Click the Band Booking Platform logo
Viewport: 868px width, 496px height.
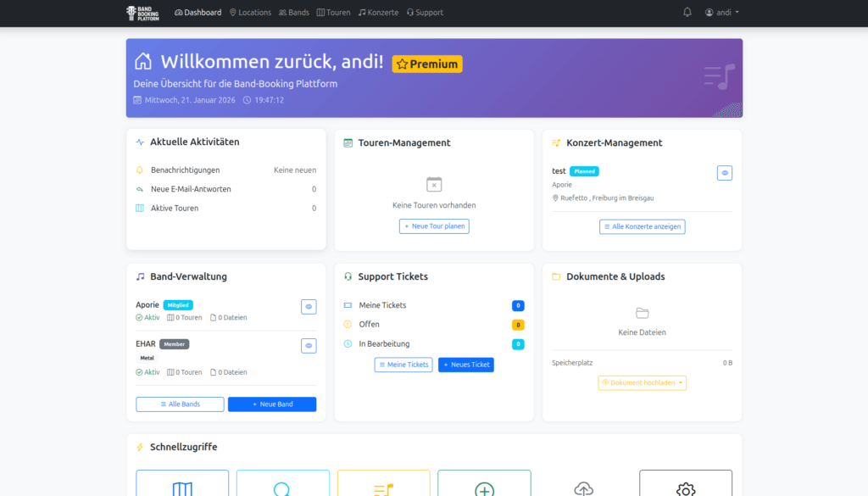tap(142, 13)
